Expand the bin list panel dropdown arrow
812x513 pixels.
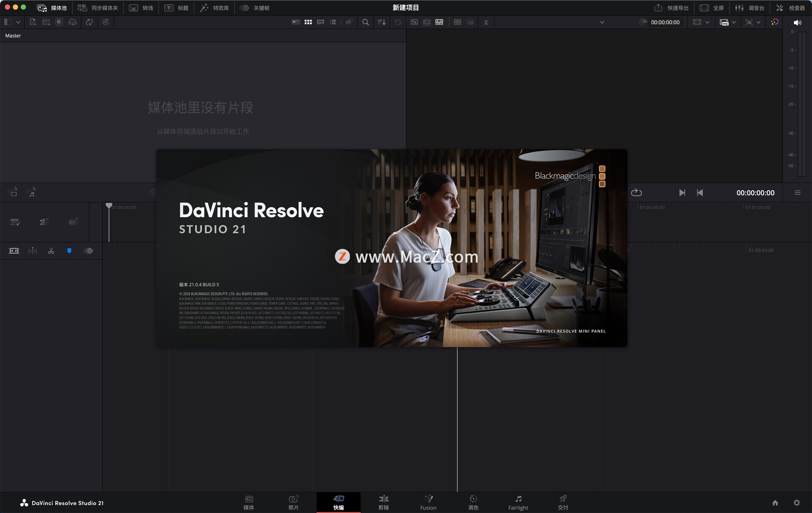(x=18, y=22)
